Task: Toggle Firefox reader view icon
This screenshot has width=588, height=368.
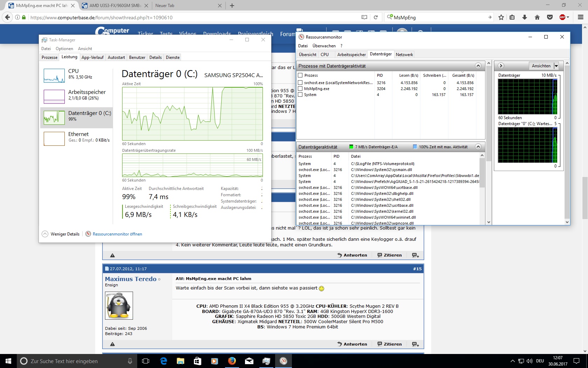Action: pyautogui.click(x=364, y=17)
